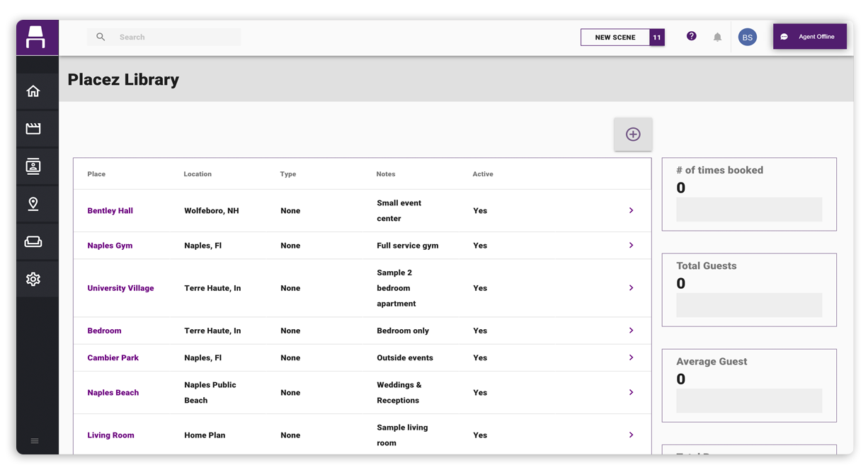
Task: Click the Sample living room note
Action: [x=402, y=435]
